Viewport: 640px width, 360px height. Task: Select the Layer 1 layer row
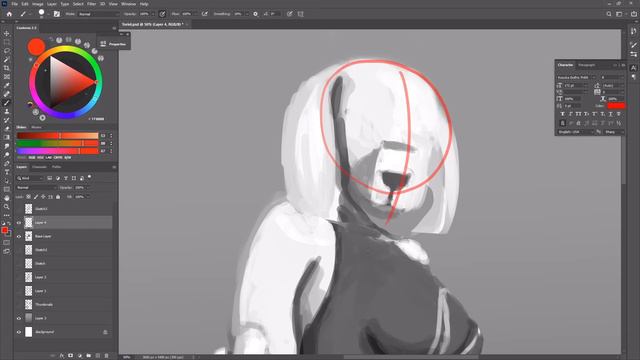64,291
